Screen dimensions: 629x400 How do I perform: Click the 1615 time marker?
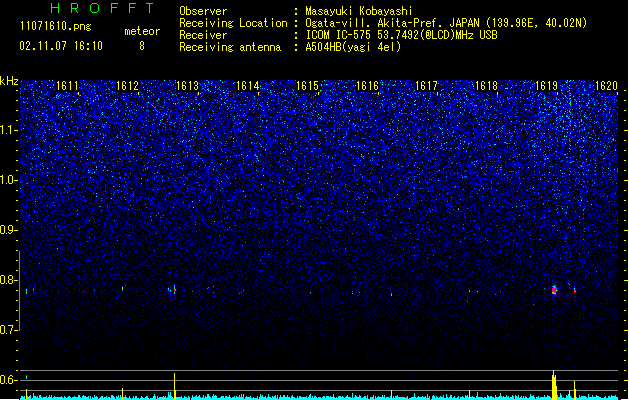(x=307, y=86)
